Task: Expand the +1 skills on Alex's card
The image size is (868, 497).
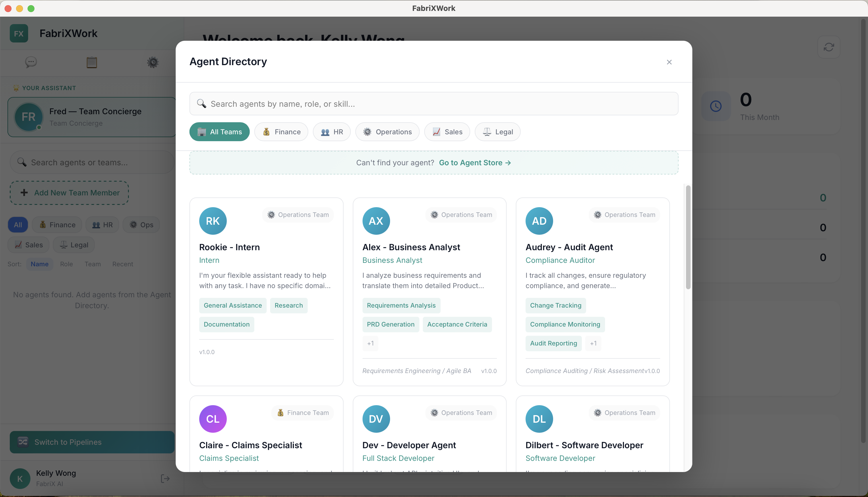Action: tap(370, 343)
